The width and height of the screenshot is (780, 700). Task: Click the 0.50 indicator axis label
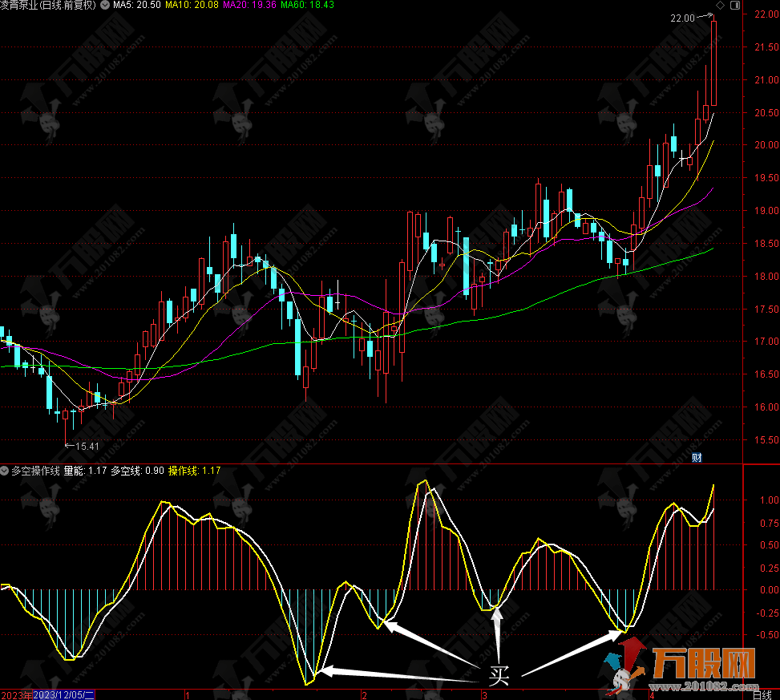tap(769, 545)
